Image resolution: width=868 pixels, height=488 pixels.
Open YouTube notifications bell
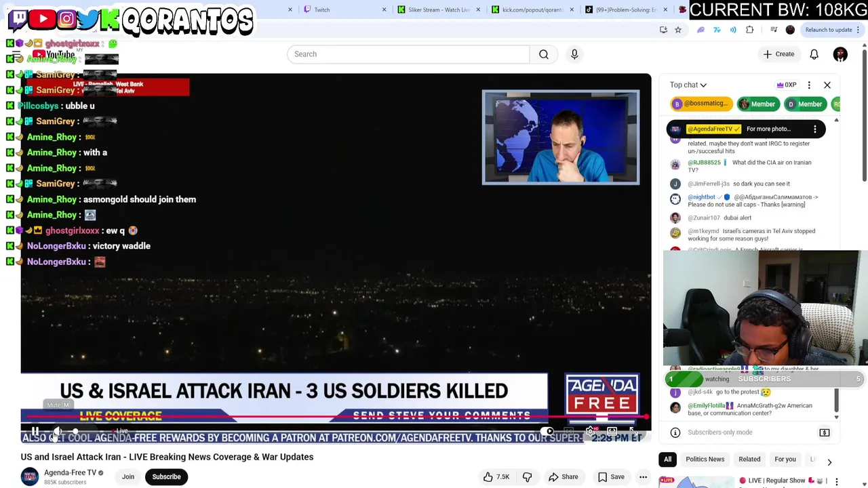[x=814, y=54]
